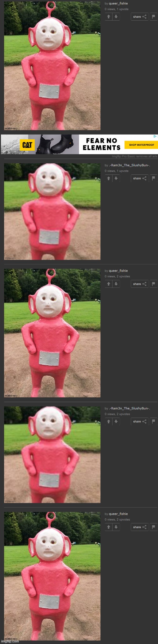Downvote the last queer_fishie post
The width and height of the screenshot is (158, 644).
click(116, 527)
